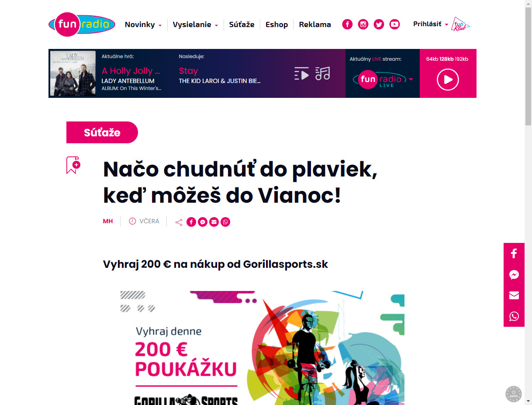Click the pink Súťaže category button
This screenshot has width=532, height=405.
pyautogui.click(x=102, y=132)
